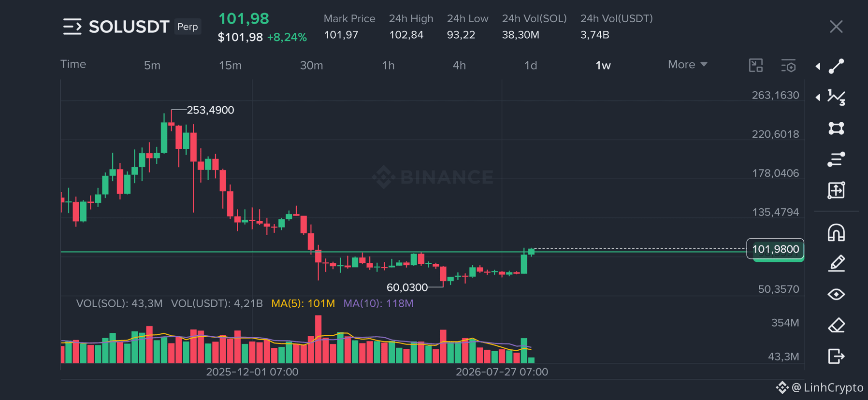Select the measure range tool
The image size is (868, 400).
[x=836, y=190]
